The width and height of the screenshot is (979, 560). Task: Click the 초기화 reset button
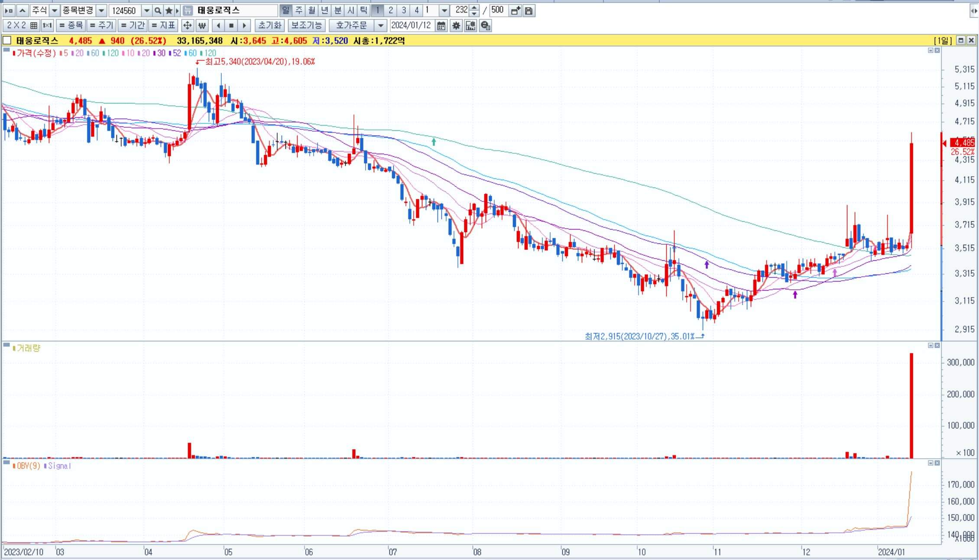pyautogui.click(x=269, y=26)
